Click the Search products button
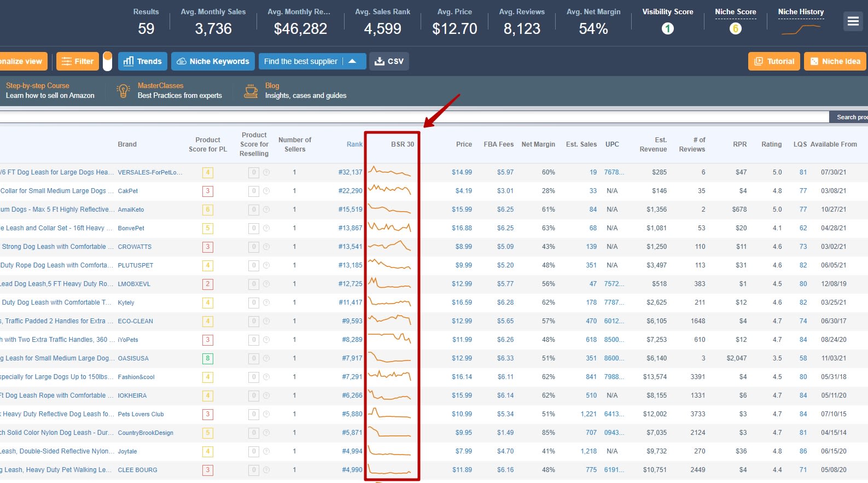This screenshot has height=483, width=868. [848, 117]
